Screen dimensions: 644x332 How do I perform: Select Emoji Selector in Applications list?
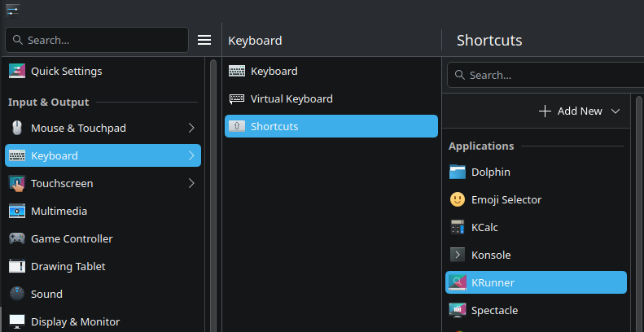pyautogui.click(x=536, y=199)
